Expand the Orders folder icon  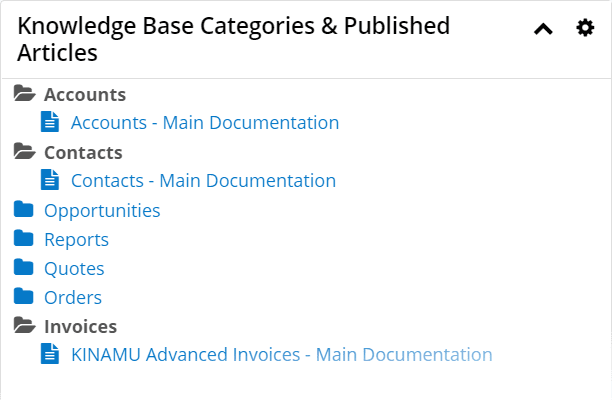pyautogui.click(x=24, y=296)
